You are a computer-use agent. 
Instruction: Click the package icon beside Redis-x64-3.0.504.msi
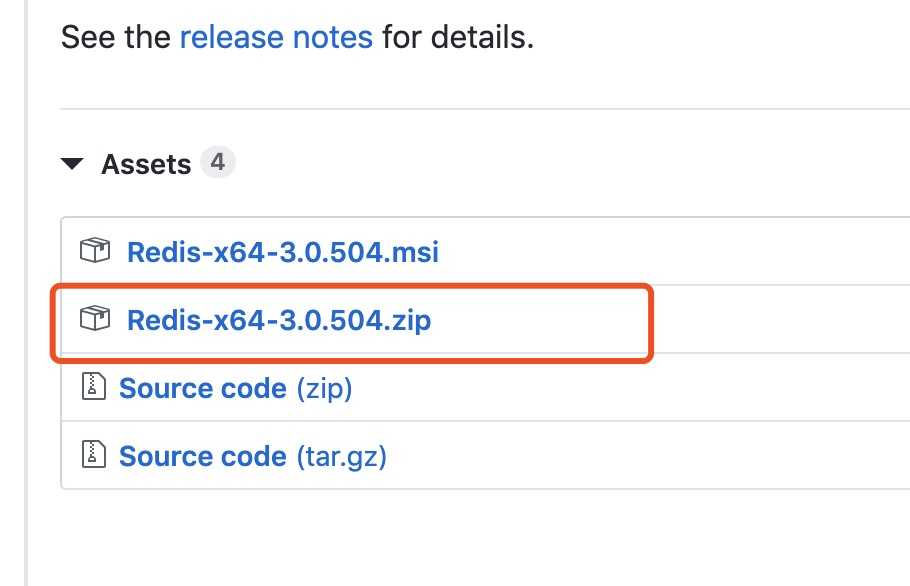[x=95, y=251]
